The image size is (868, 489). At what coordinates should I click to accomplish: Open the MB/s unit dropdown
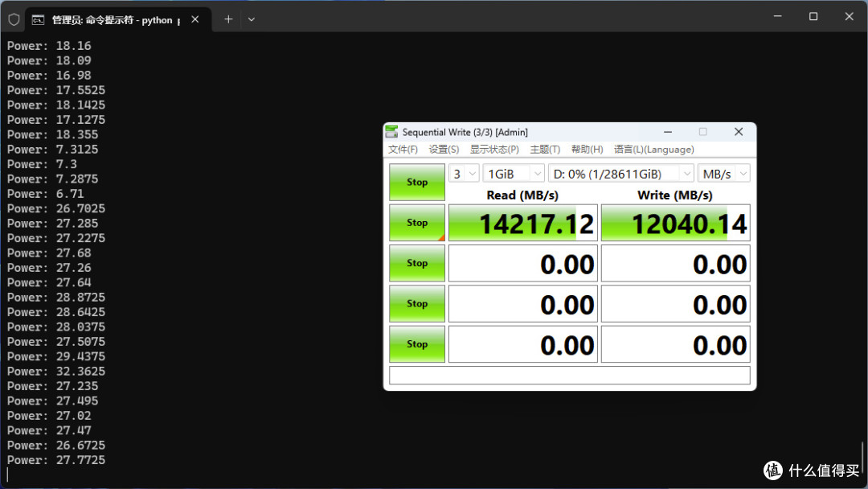[724, 174]
